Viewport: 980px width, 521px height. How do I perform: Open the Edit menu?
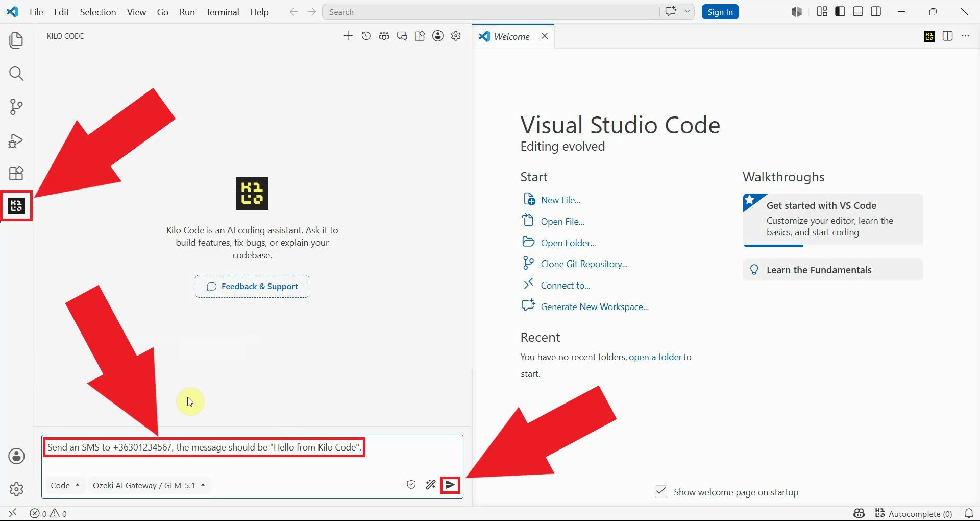coord(61,12)
